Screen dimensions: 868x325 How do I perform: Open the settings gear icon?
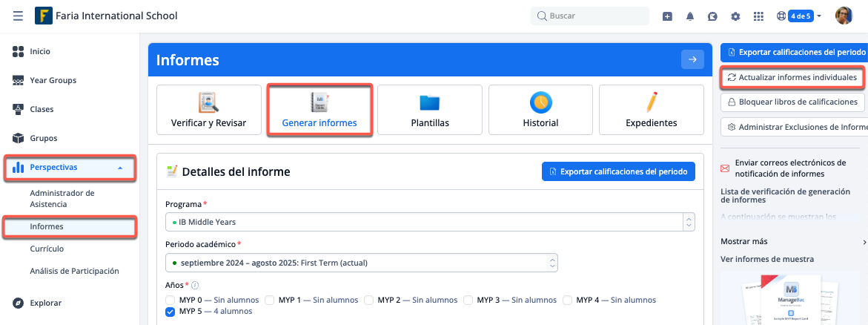pos(735,16)
